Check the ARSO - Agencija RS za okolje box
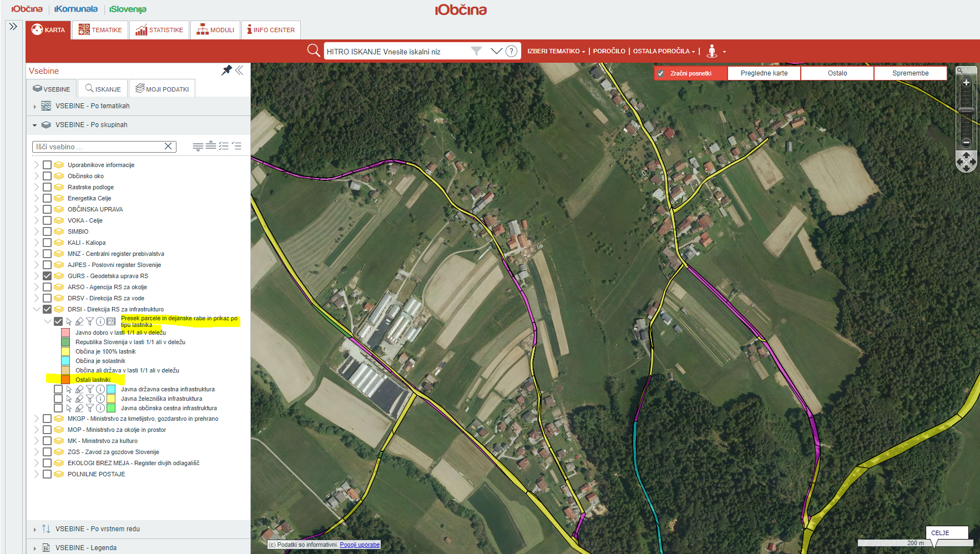Image resolution: width=980 pixels, height=554 pixels. tap(47, 287)
